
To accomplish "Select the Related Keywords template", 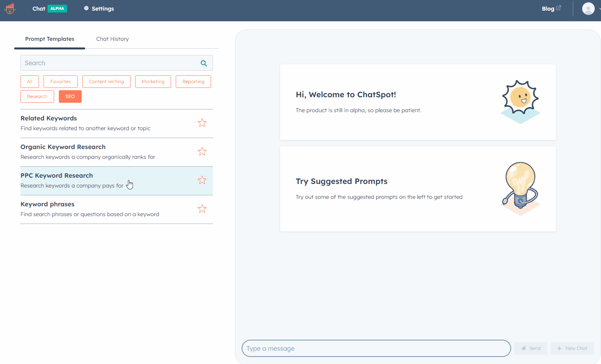I will [x=117, y=124].
